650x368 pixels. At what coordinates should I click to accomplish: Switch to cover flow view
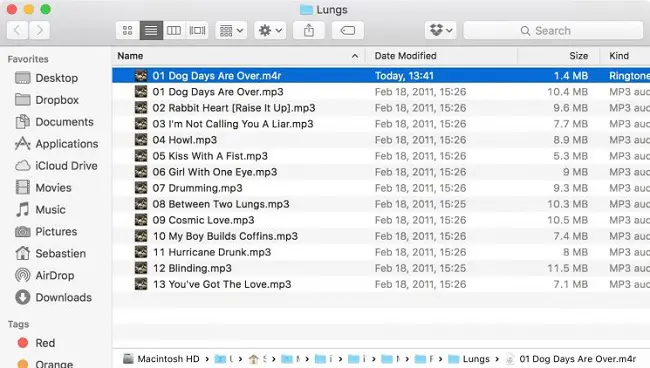tap(197, 30)
